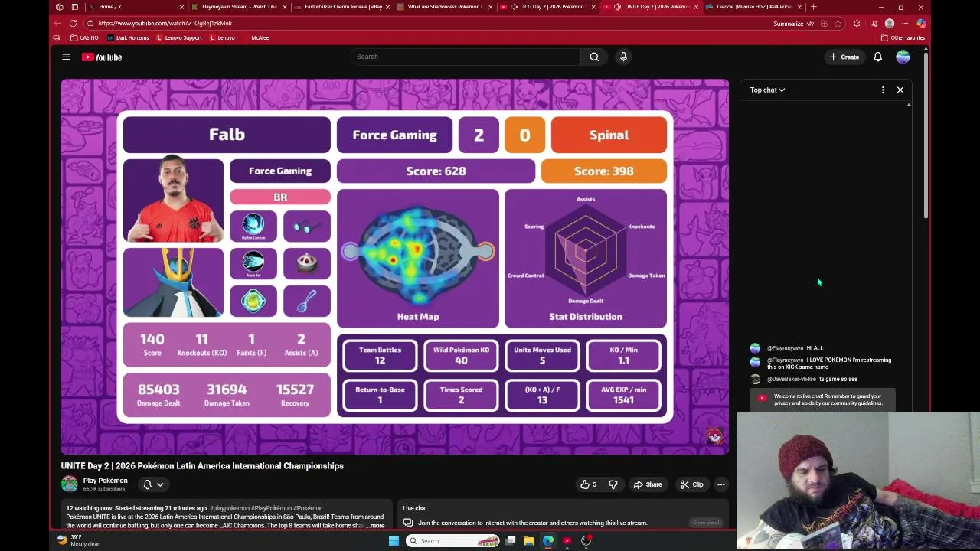
Task: Click inside the video player
Action: click(x=395, y=266)
